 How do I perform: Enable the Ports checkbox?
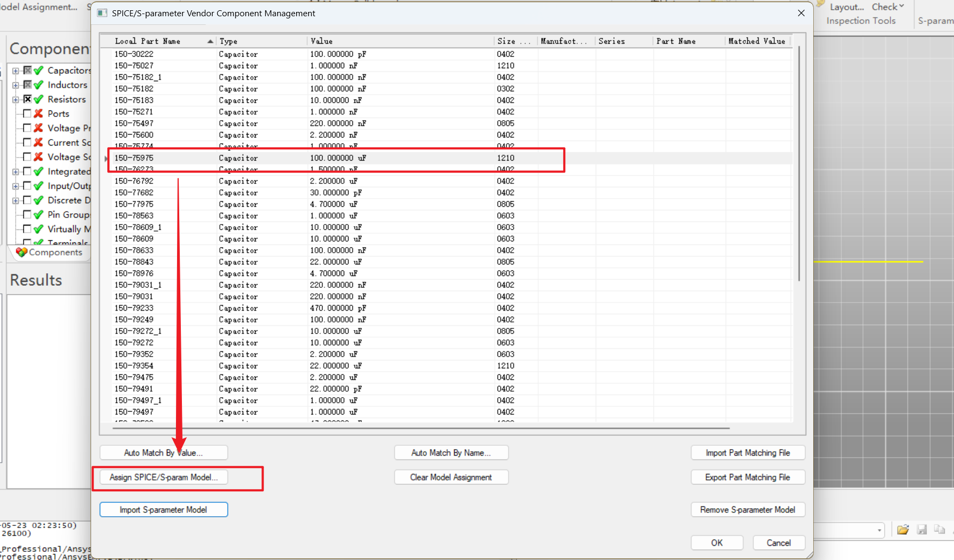[x=27, y=114]
